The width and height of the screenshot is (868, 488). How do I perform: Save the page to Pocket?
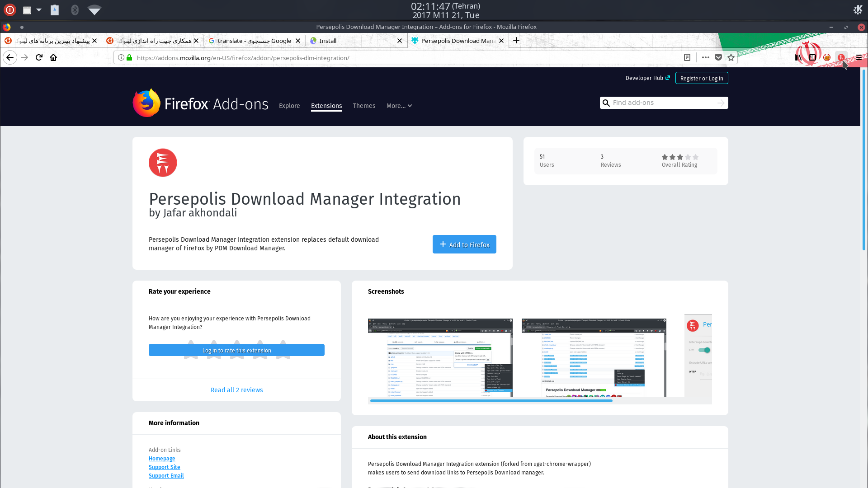(718, 57)
